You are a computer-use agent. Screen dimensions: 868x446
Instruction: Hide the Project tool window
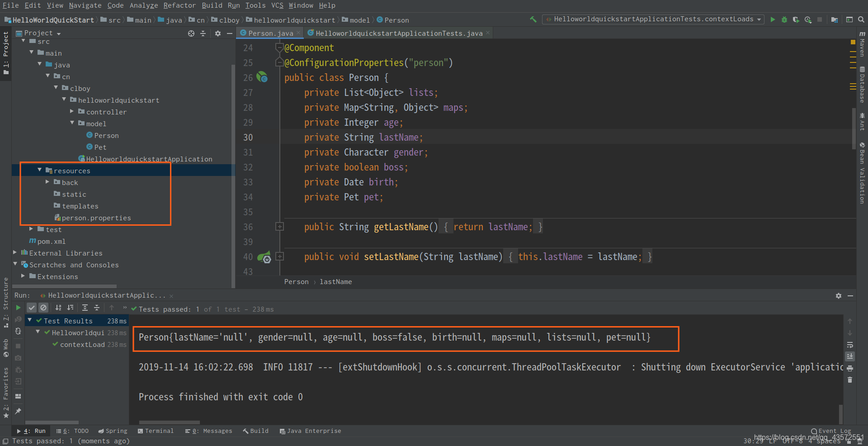(x=230, y=33)
